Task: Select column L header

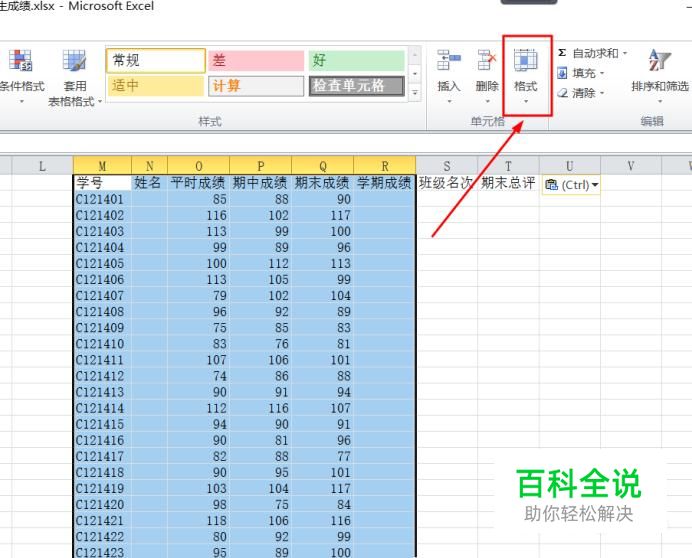Action: click(x=42, y=166)
